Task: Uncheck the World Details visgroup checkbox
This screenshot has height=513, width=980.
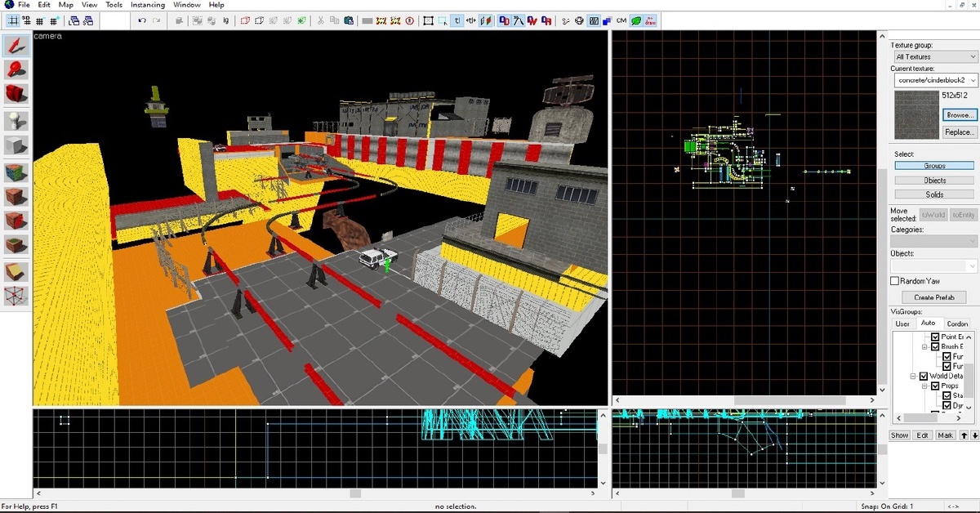Action: click(924, 376)
